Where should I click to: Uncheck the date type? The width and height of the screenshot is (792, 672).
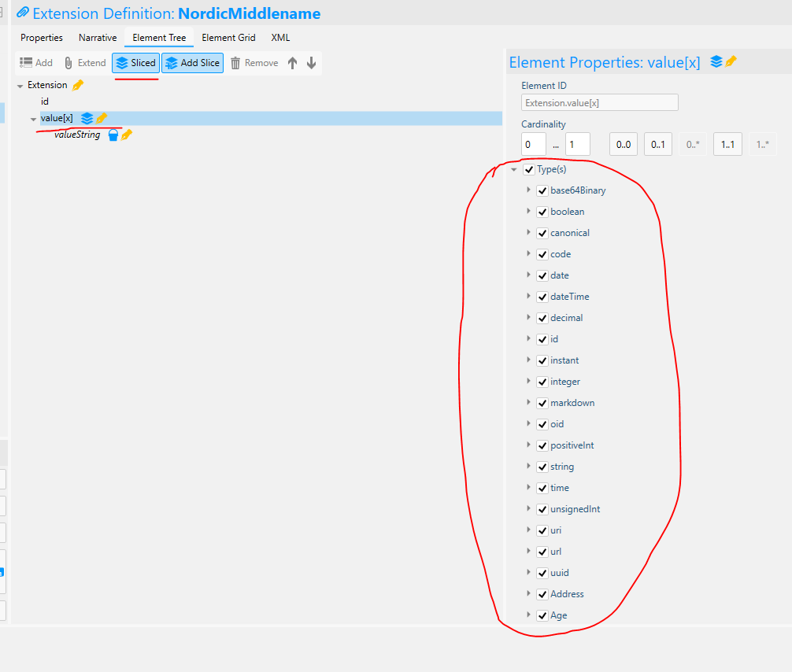(542, 275)
